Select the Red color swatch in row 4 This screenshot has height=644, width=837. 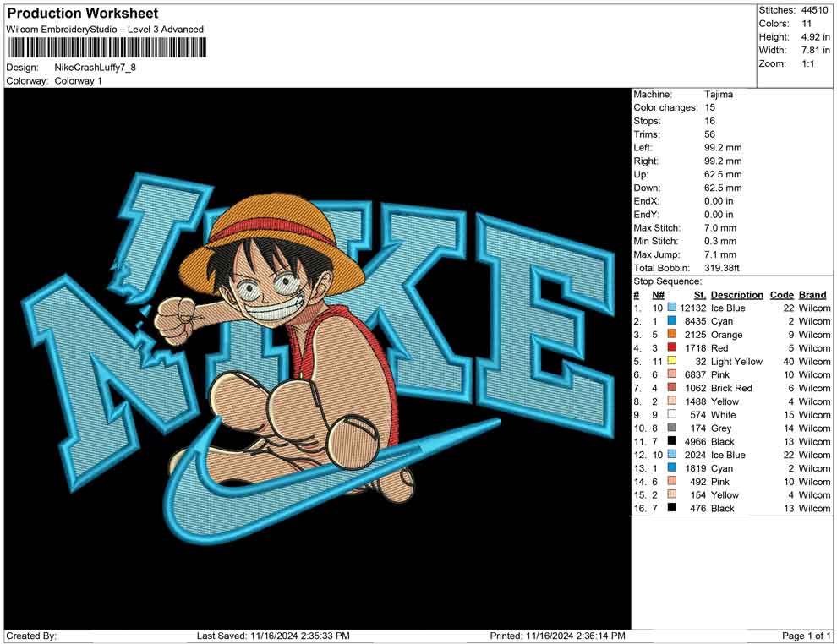pos(671,348)
